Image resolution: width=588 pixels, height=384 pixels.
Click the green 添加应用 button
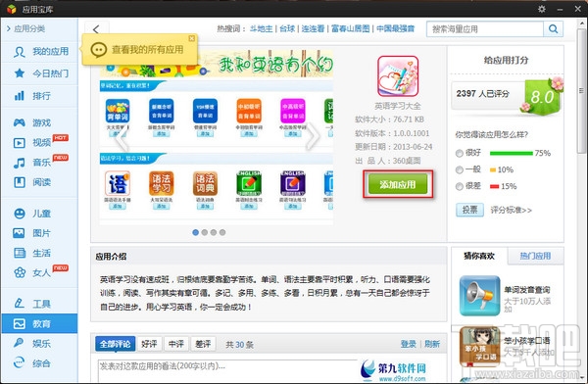[x=398, y=184]
